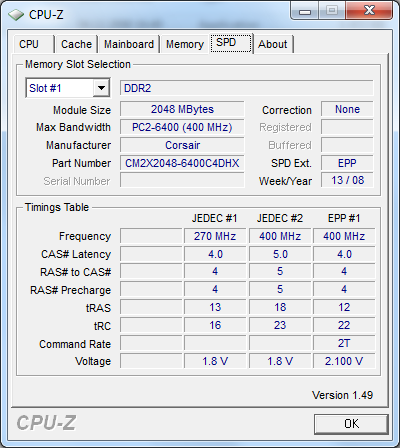Select part number CM2X2048-6400C4DHX
Viewport: 400px width, 448px height.
[x=182, y=163]
